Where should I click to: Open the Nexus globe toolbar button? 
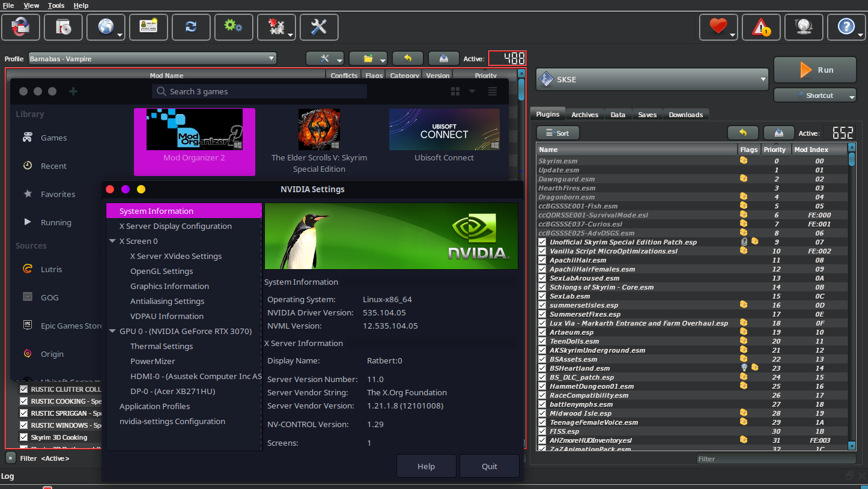106,27
